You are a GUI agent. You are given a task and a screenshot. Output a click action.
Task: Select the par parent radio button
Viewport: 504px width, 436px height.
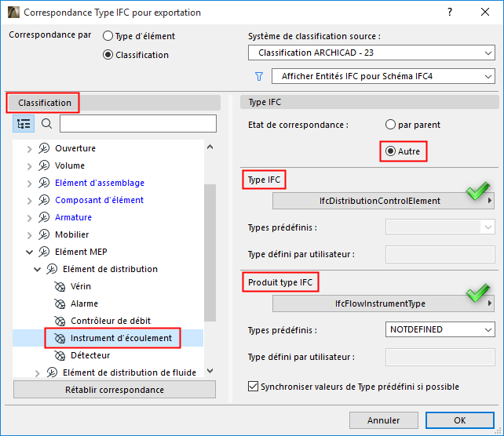click(x=390, y=125)
